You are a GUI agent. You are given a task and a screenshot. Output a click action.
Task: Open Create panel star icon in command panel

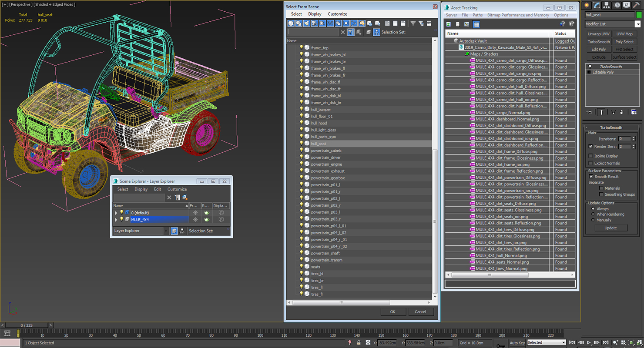pyautogui.click(x=587, y=5)
